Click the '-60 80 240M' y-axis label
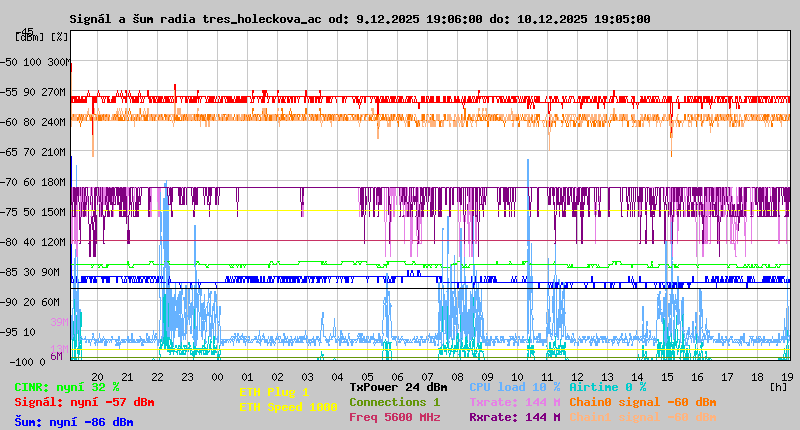 (33, 122)
